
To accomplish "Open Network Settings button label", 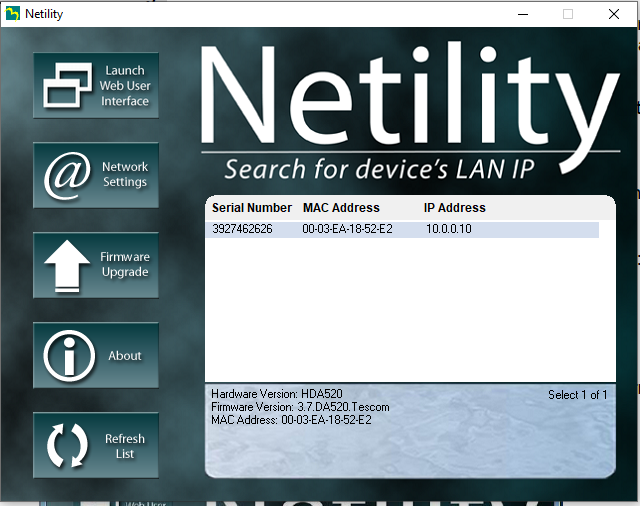I will coord(125,174).
